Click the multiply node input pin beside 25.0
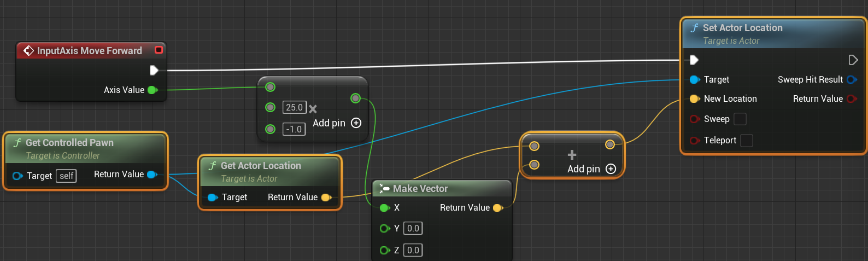Image resolution: width=868 pixels, height=261 pixels. click(270, 107)
